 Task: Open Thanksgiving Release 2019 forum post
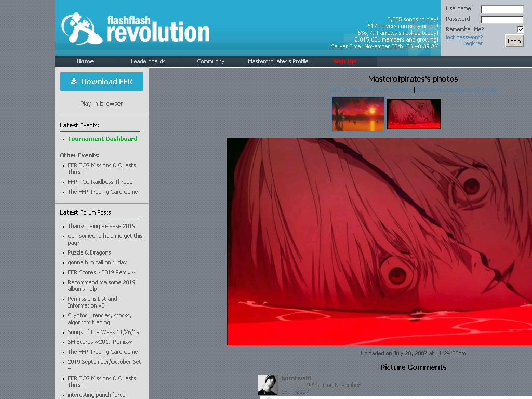coord(101,226)
